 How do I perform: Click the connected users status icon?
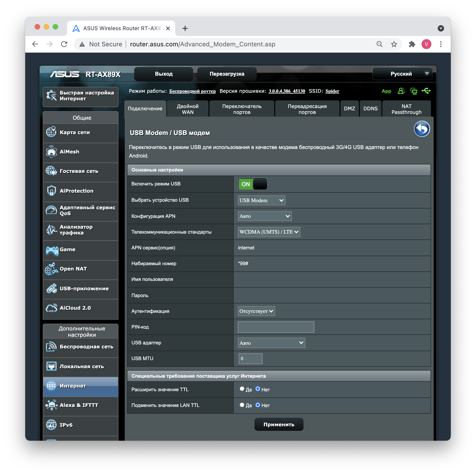point(401,91)
